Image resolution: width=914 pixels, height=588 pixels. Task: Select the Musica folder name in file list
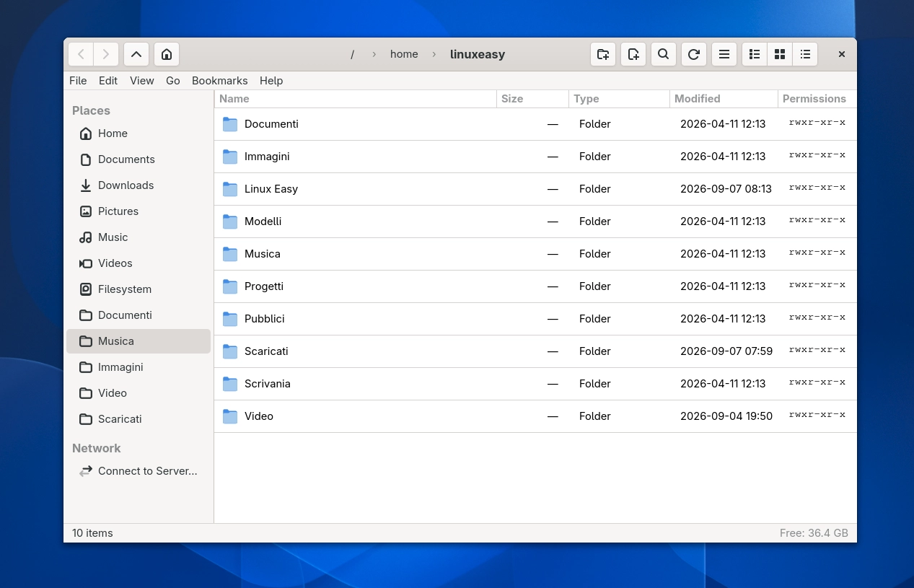click(263, 254)
